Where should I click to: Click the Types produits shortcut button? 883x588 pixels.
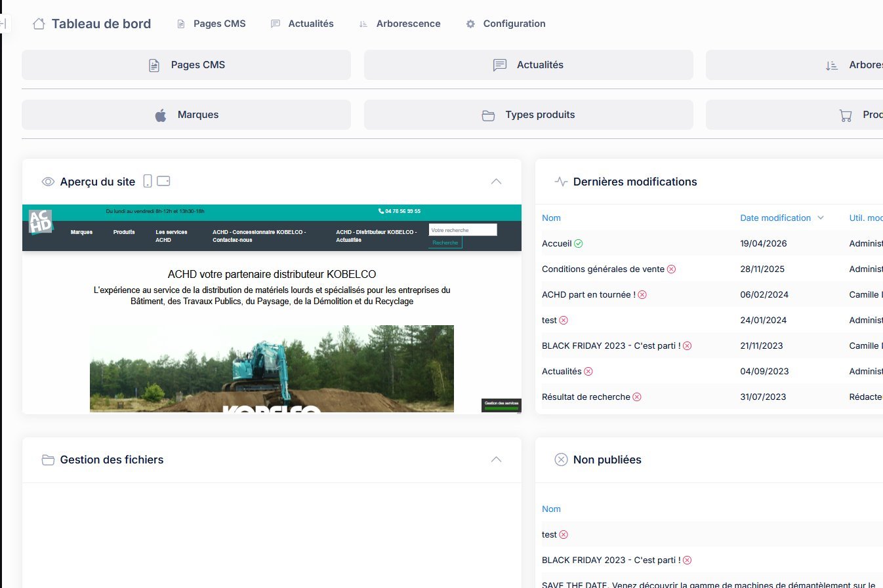coord(529,115)
